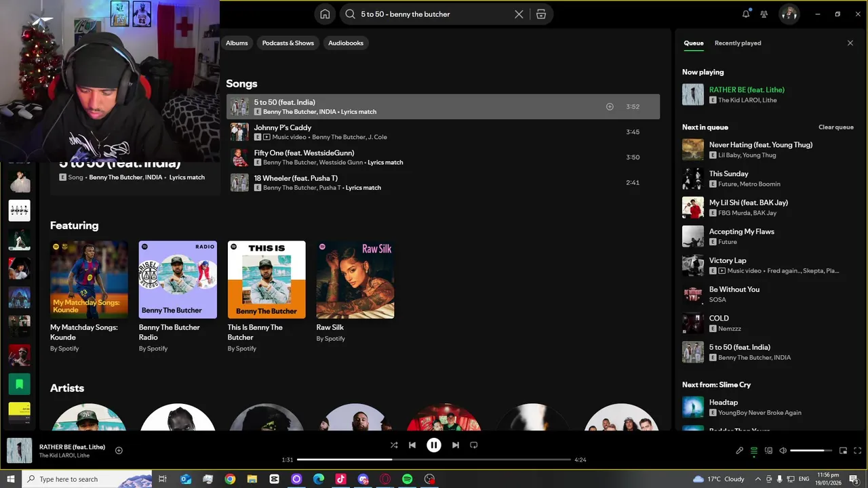The height and width of the screenshot is (488, 868).
Task: Open the mini player icon
Action: (844, 451)
